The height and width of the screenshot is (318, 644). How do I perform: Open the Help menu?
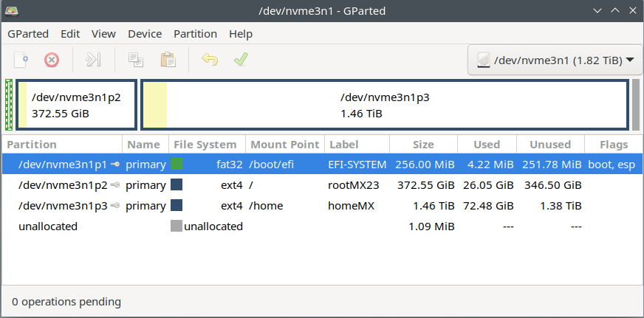tap(241, 34)
